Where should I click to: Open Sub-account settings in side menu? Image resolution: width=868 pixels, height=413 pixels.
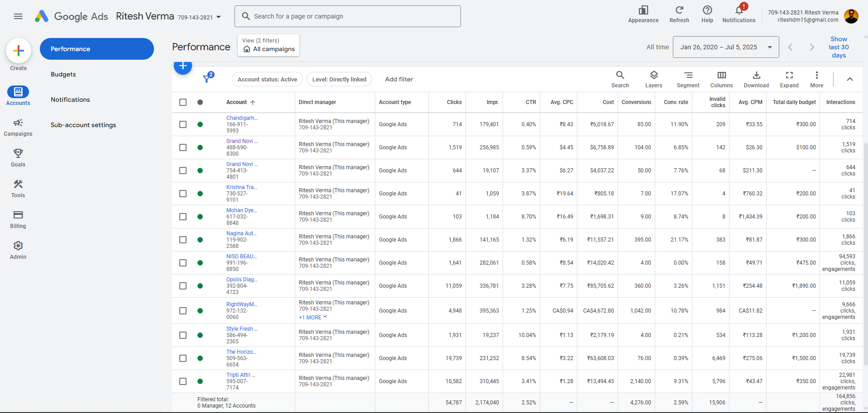[83, 125]
